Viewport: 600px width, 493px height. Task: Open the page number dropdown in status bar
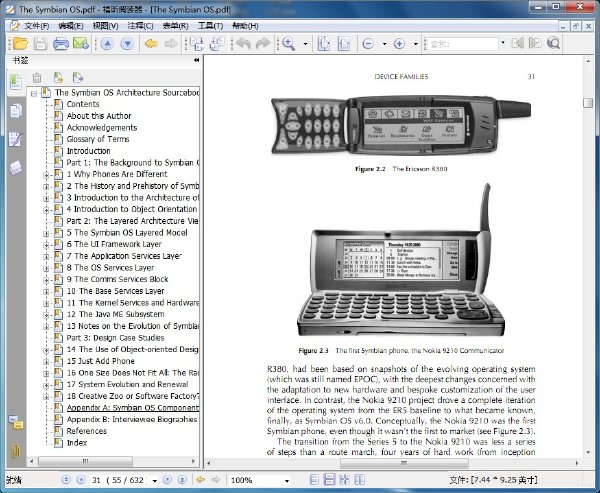155,480
